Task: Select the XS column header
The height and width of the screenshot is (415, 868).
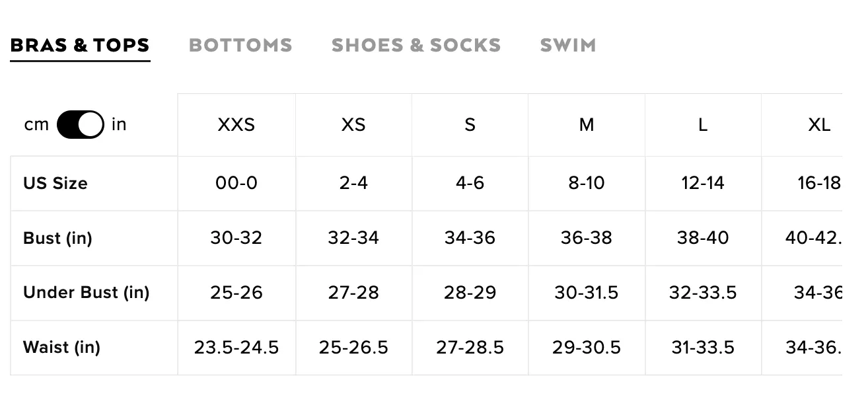Action: click(353, 124)
